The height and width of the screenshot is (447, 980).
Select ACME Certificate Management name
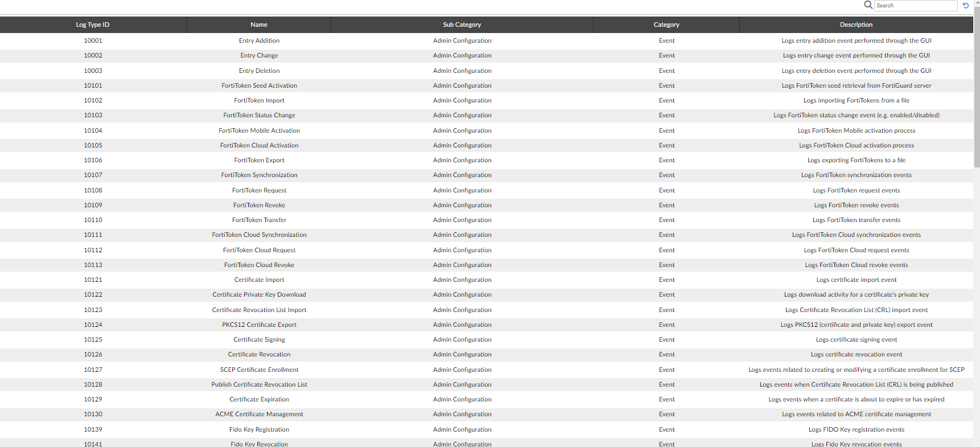[x=259, y=414]
